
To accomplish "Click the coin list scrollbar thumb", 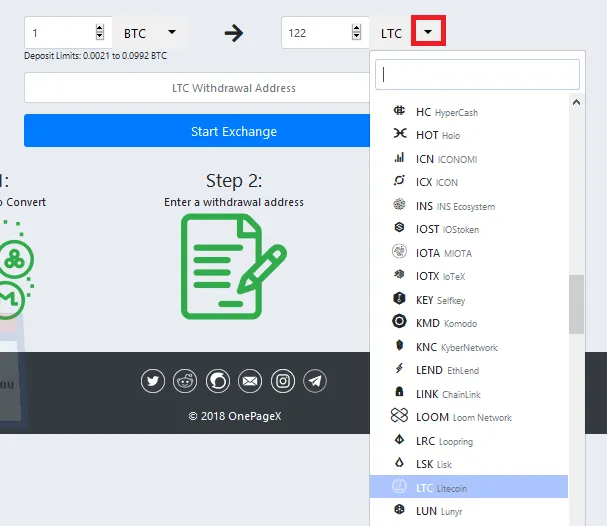I will coord(576,304).
